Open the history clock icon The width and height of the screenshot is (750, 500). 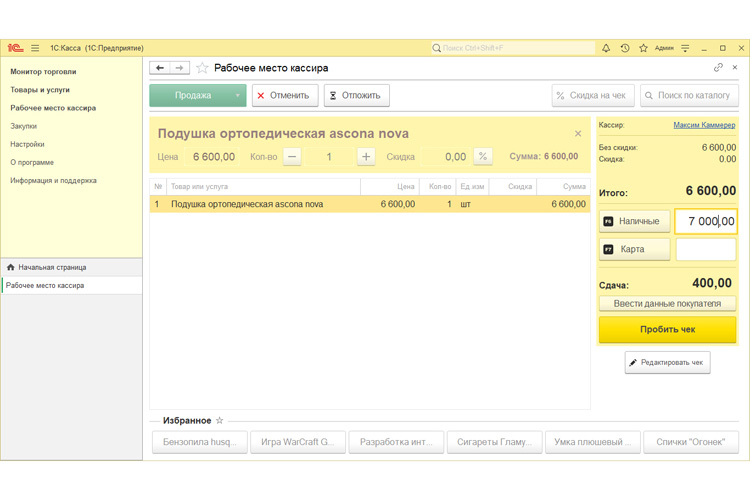[625, 48]
